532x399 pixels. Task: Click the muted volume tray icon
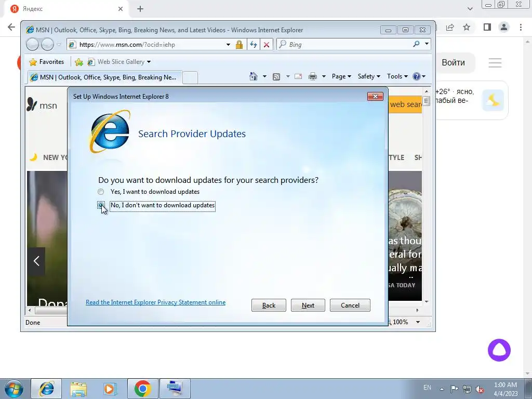click(x=480, y=389)
